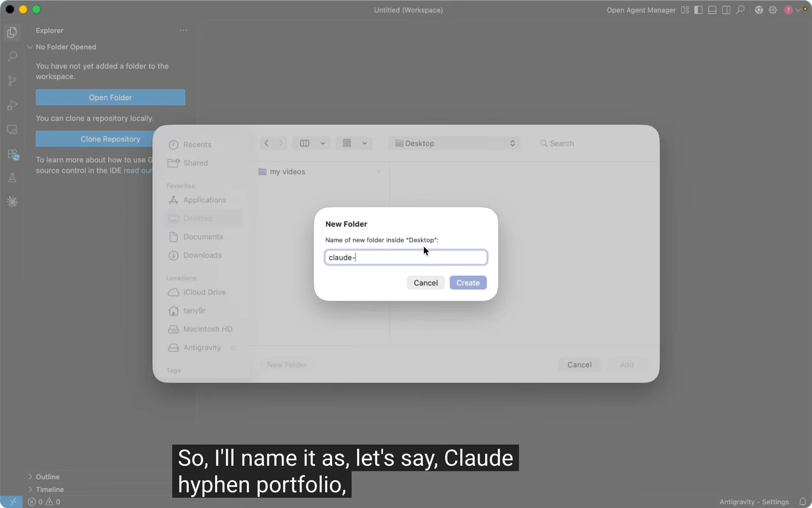Click Antigravity - Settings in status bar

(754, 502)
